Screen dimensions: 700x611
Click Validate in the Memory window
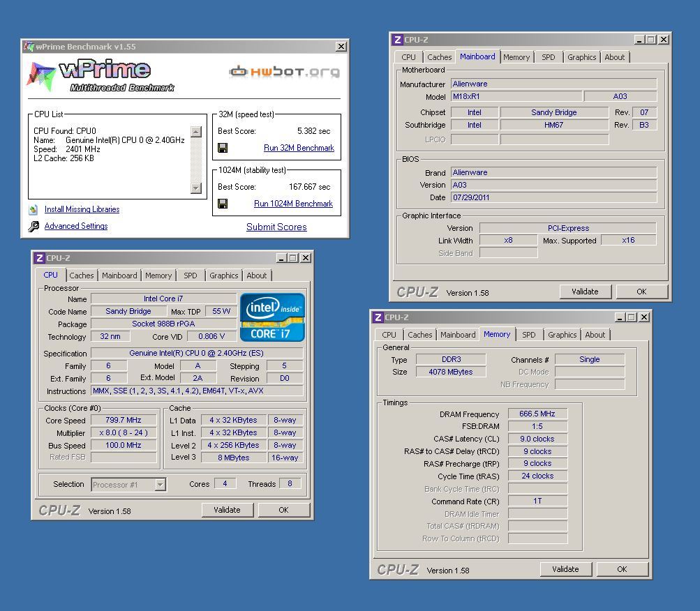[565, 569]
